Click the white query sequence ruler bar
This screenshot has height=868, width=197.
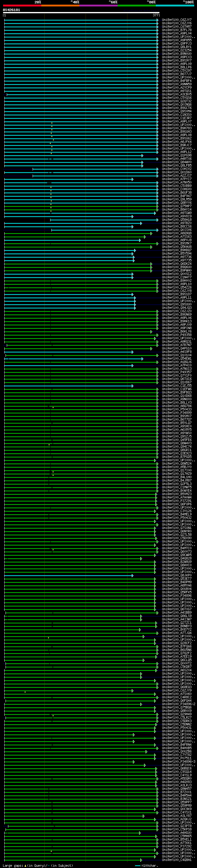coord(81,12)
